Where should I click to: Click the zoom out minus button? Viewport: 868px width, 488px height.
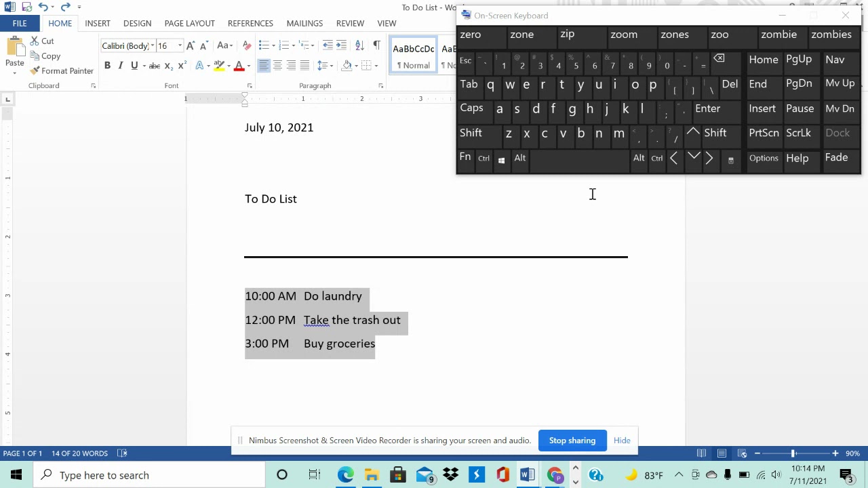757,453
